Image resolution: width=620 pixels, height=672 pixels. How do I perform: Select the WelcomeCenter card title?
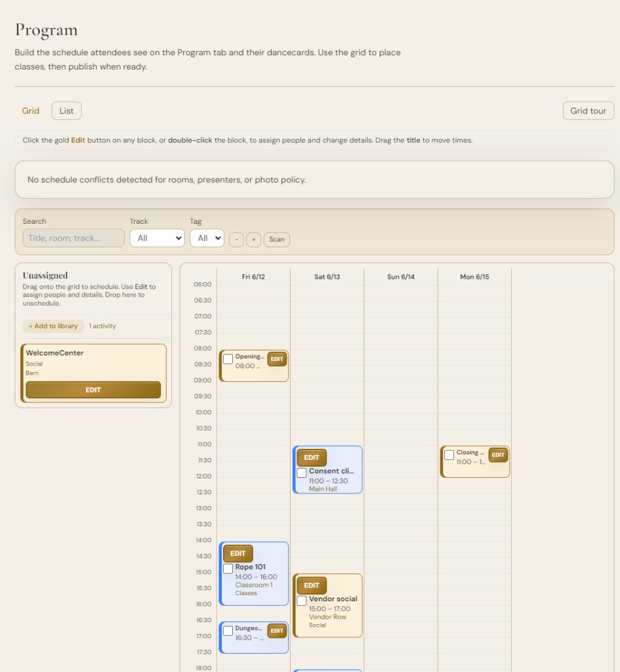coord(54,352)
